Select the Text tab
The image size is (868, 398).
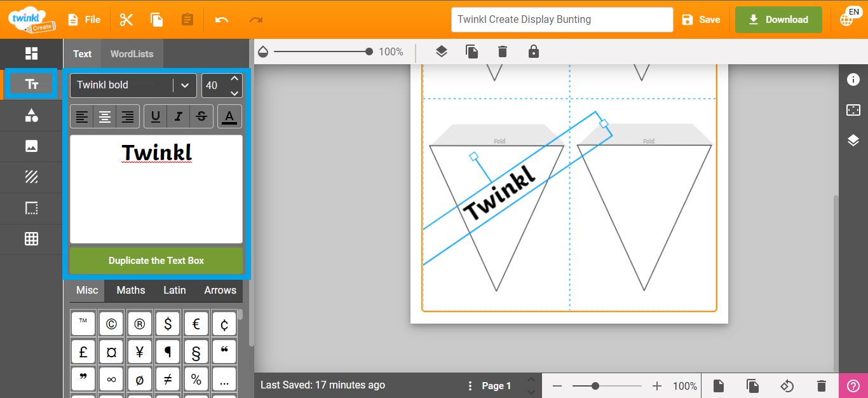[x=82, y=53]
